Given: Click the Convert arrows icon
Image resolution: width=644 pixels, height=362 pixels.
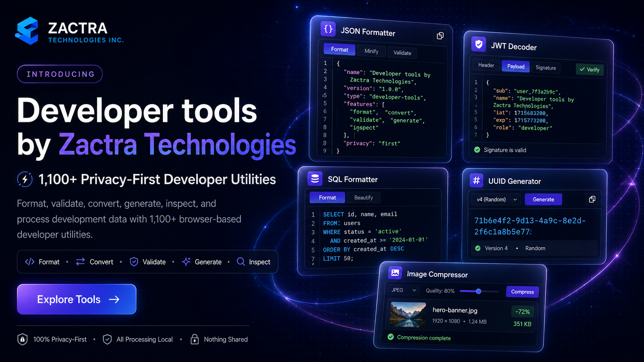Looking at the screenshot, I should click(x=80, y=262).
